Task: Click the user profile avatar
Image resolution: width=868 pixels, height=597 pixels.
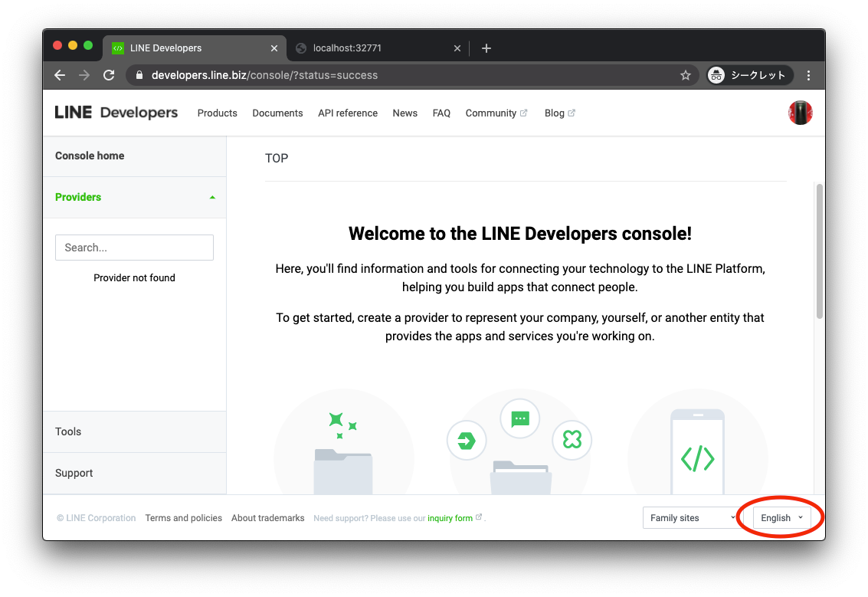Action: click(x=801, y=113)
